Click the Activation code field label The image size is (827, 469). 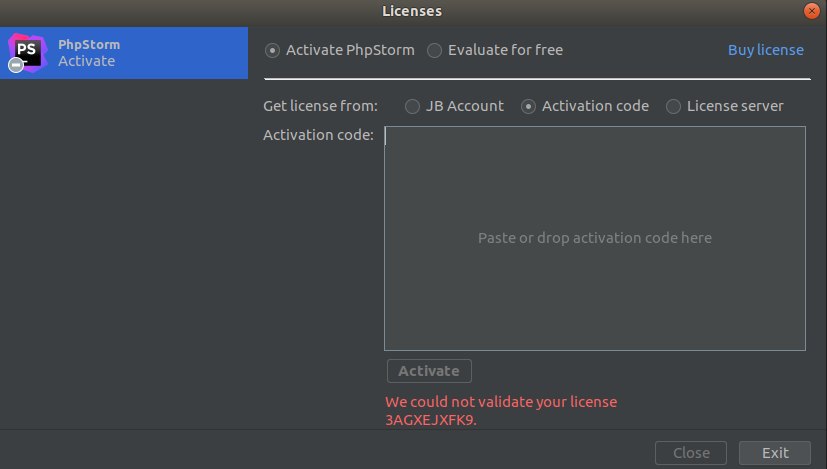(319, 135)
